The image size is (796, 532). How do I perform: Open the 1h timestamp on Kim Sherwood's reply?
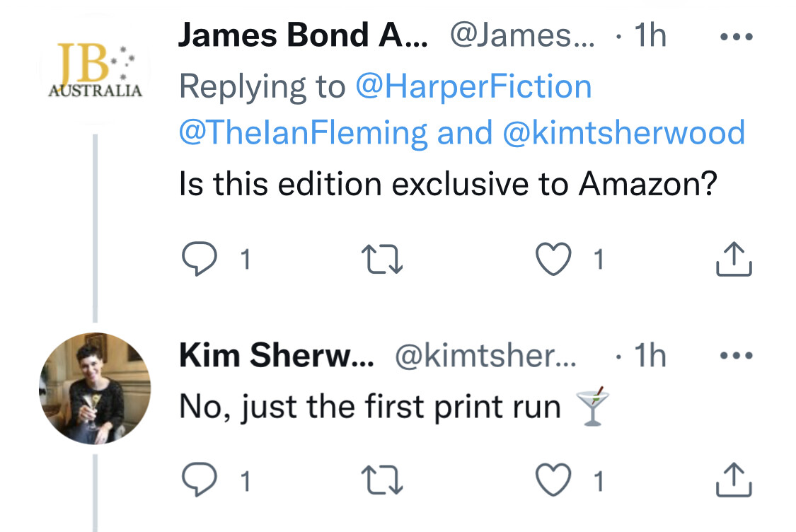(x=649, y=357)
